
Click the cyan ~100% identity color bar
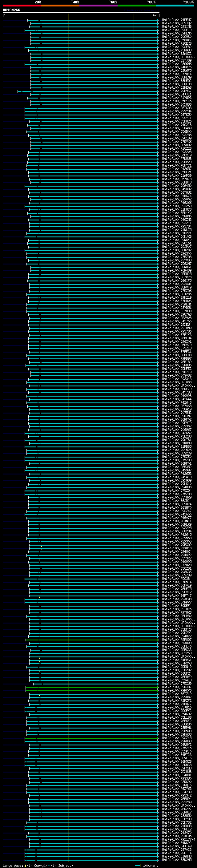175,6
